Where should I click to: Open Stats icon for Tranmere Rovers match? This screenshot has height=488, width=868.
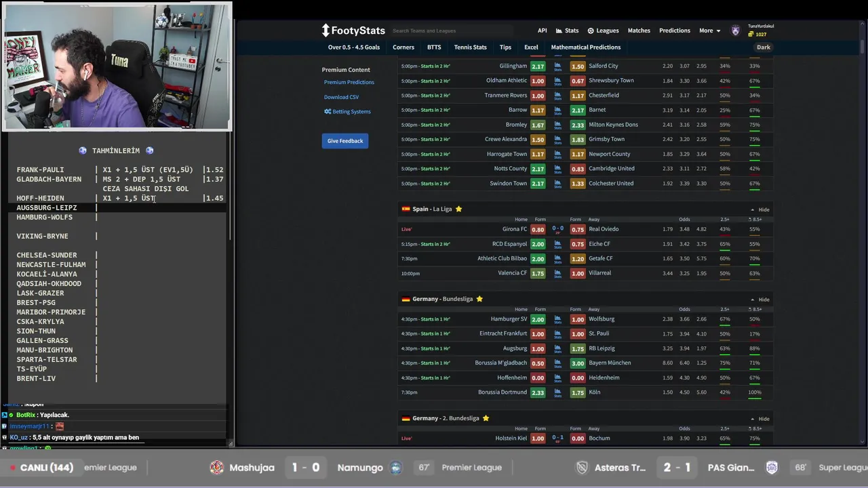click(557, 96)
